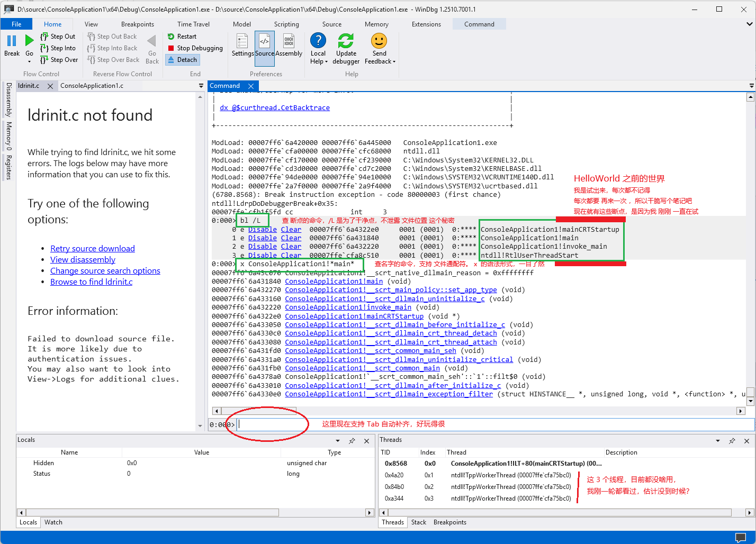Image resolution: width=756 pixels, height=544 pixels.
Task: Open debugger Settings
Action: [x=242, y=46]
